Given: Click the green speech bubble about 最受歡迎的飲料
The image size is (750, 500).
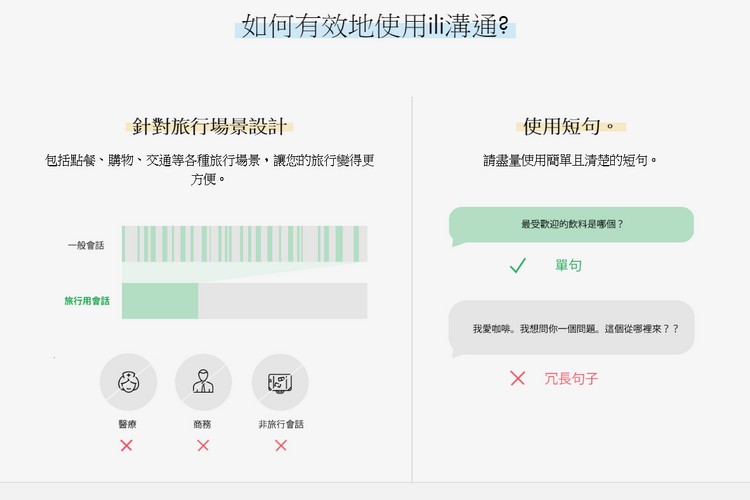Looking at the screenshot, I should (x=571, y=226).
